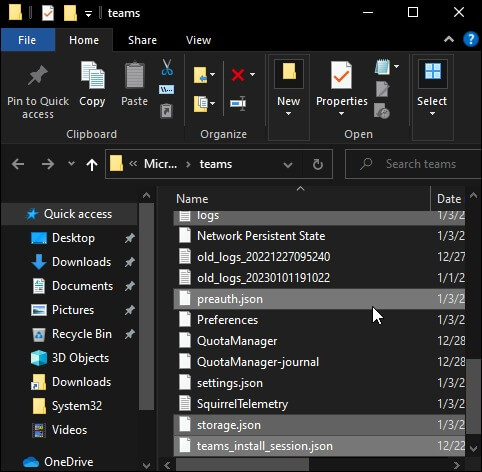Image resolution: width=482 pixels, height=472 pixels.
Task: Expand the Select dropdown arrow
Action: [x=432, y=114]
